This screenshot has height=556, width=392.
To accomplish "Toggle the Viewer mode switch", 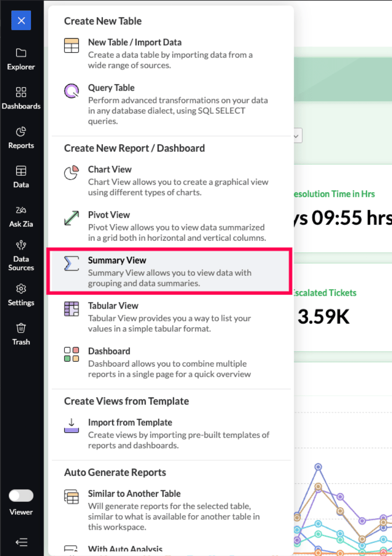I will (21, 495).
